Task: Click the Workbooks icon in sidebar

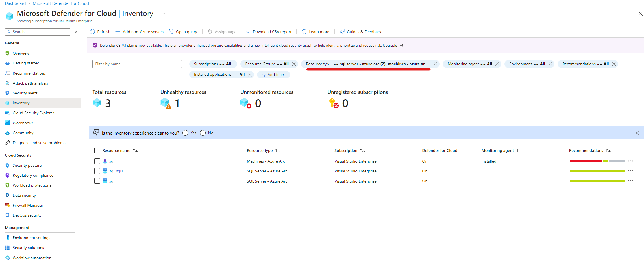Action: [x=8, y=123]
